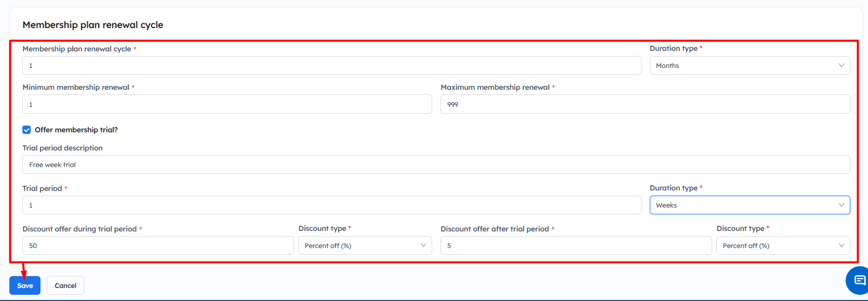Expand Discount type beside during-trial discount
Viewport: 868px width, 301px height.
tap(358, 245)
